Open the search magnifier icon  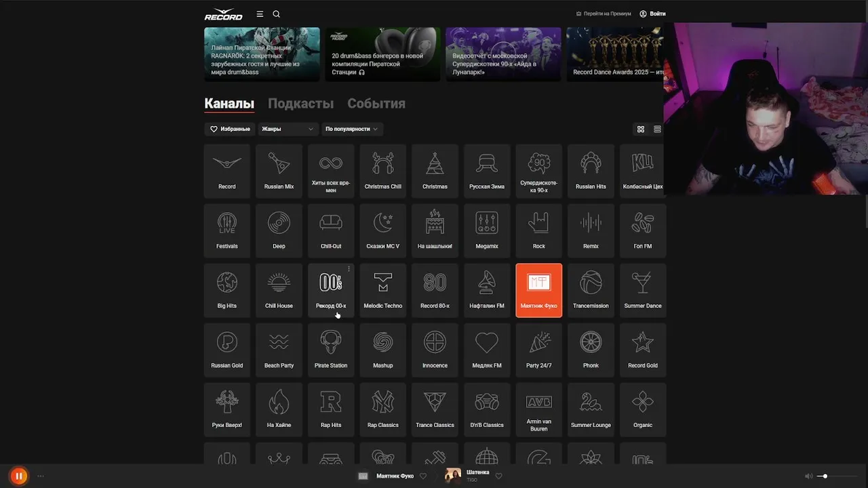coord(276,14)
